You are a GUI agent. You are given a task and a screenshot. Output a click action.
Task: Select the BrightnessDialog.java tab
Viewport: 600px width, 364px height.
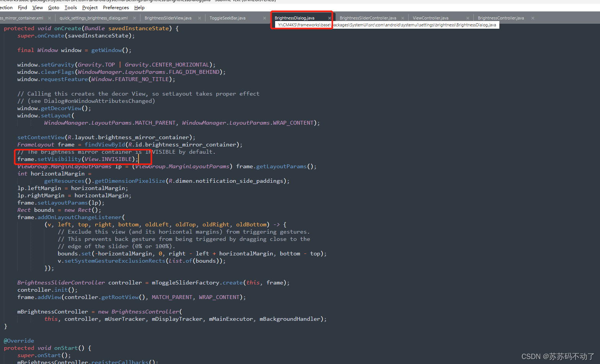(x=295, y=18)
